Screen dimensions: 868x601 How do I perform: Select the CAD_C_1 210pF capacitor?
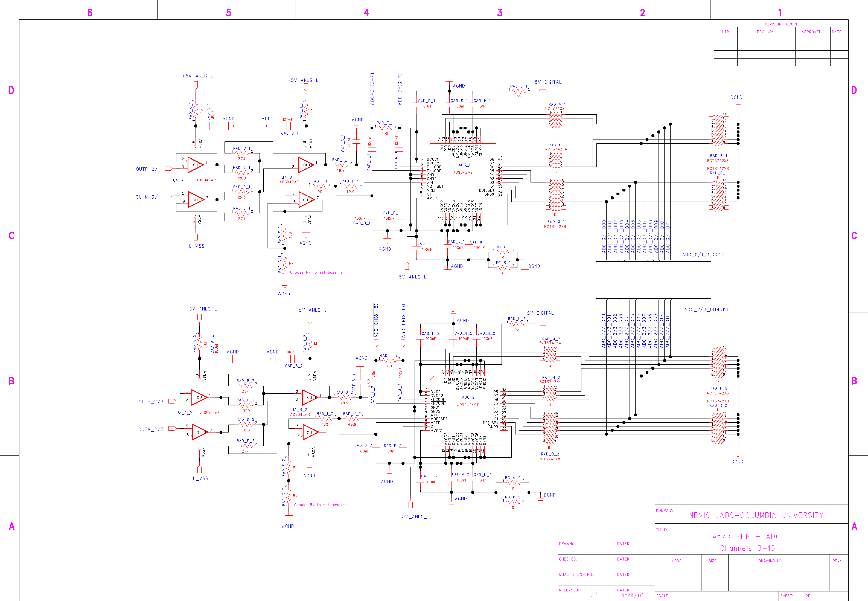356,141
